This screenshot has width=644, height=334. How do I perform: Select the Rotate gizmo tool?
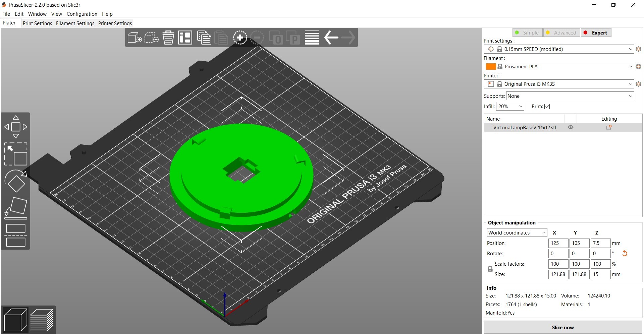click(16, 181)
